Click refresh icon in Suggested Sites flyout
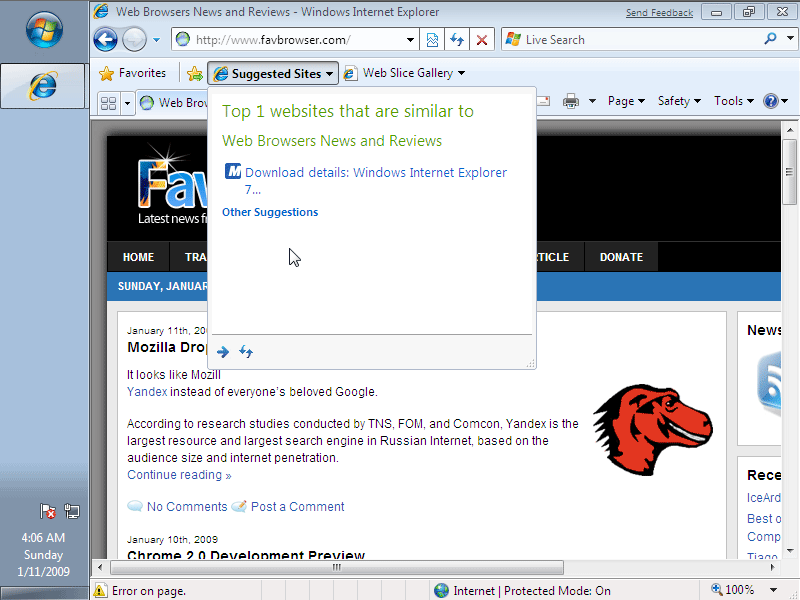800x600 pixels. [x=246, y=352]
